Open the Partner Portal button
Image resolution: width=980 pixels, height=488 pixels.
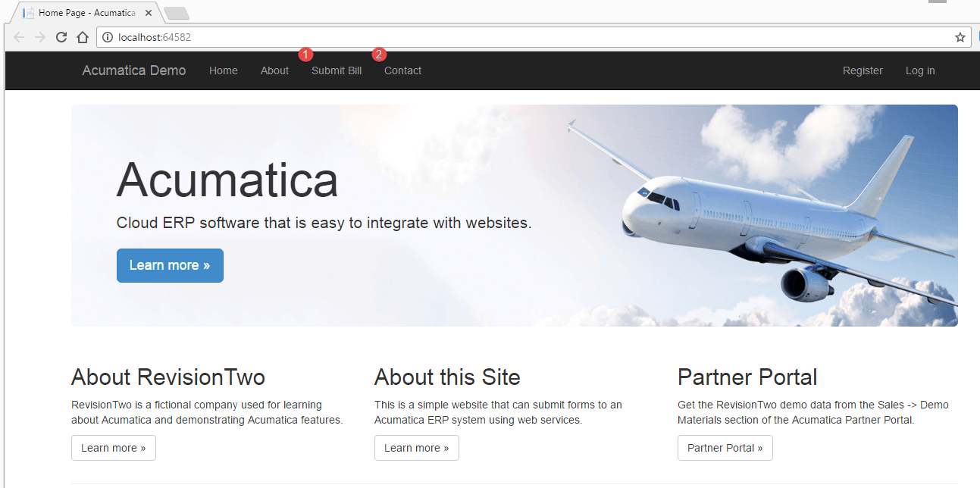pyautogui.click(x=725, y=448)
